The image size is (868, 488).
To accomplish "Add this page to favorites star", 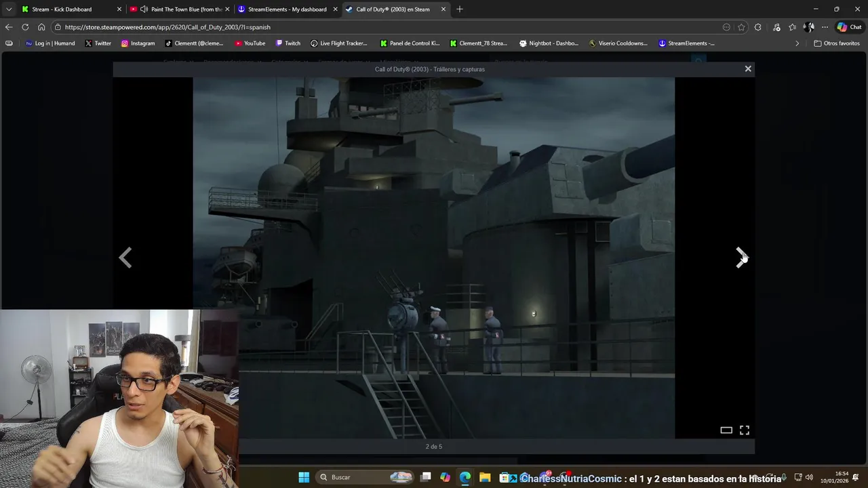I will [741, 27].
